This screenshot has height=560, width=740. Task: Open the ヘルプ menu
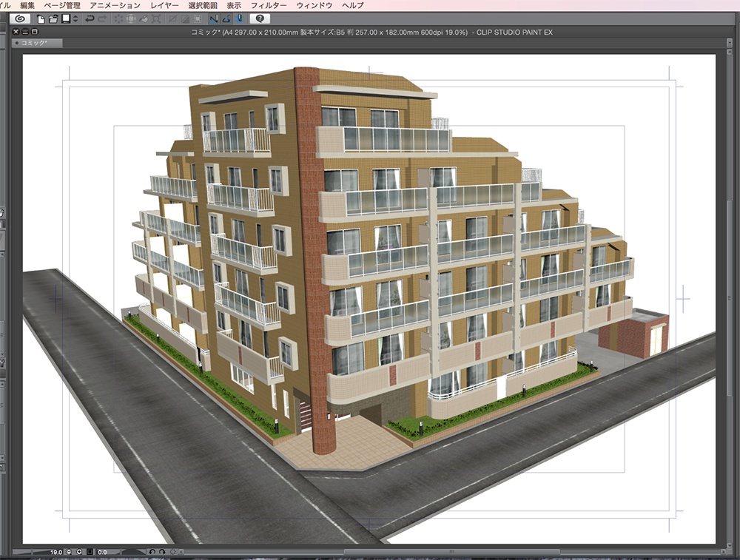[353, 5]
